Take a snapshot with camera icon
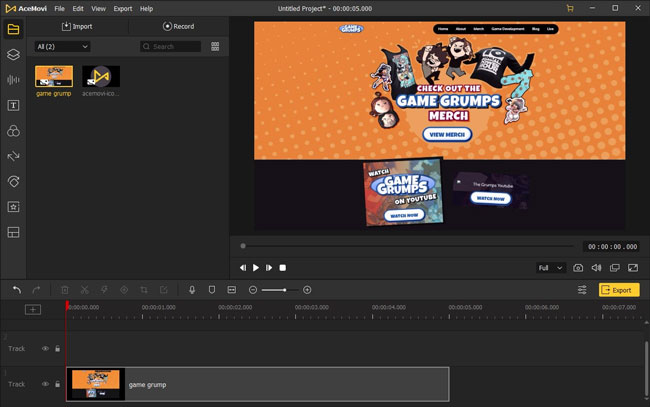The height and width of the screenshot is (407, 650). point(578,268)
